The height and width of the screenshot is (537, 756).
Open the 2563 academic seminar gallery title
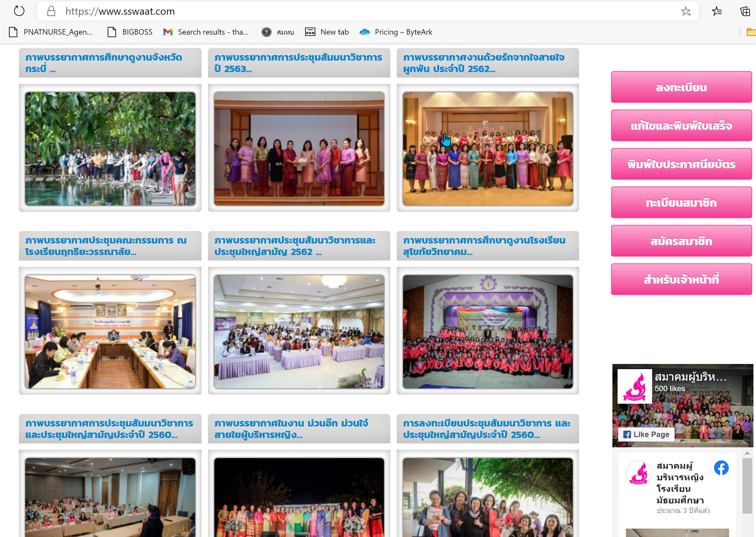pos(298,63)
